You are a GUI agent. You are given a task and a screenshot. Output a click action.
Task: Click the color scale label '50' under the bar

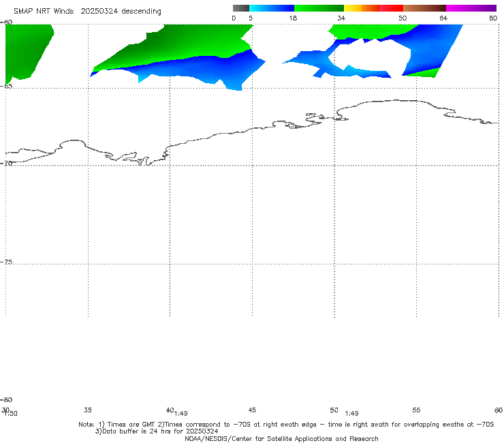coord(403,18)
